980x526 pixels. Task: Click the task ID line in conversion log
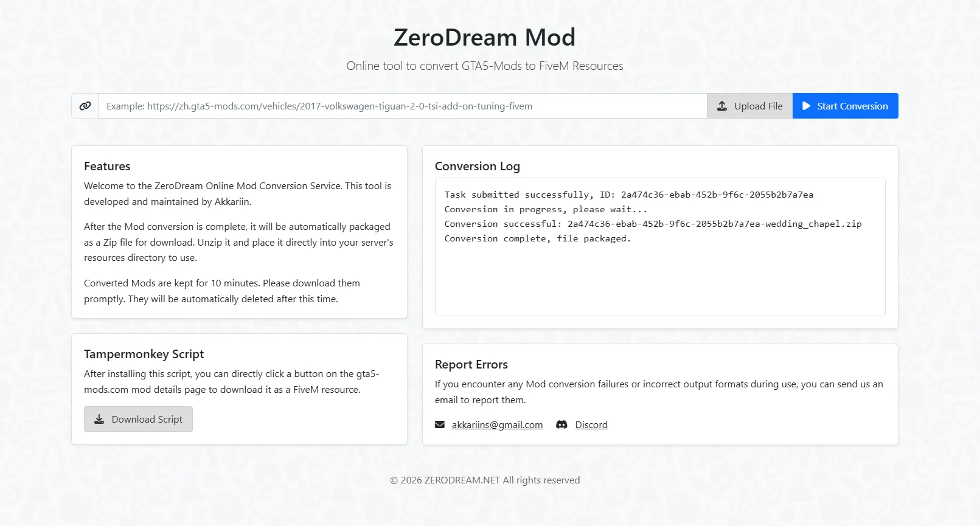tap(628, 195)
